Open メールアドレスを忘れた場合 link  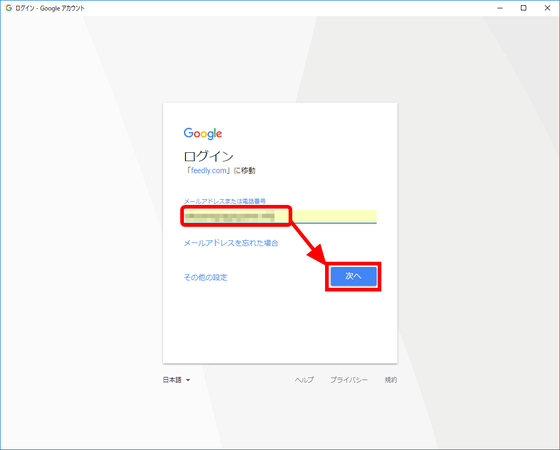(231, 243)
